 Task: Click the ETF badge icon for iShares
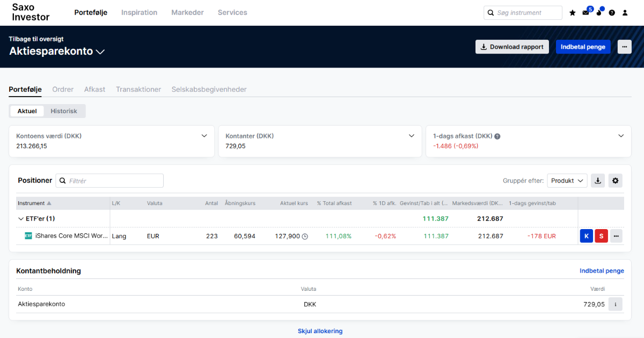point(28,236)
